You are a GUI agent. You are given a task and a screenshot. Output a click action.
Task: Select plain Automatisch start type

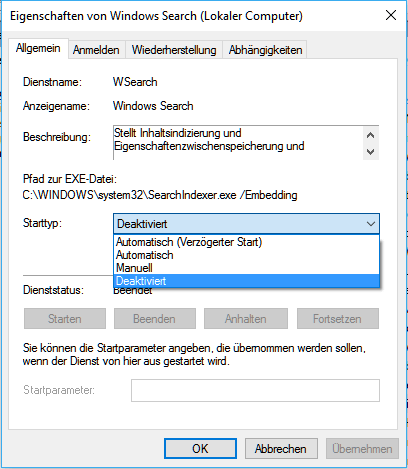tap(246, 255)
